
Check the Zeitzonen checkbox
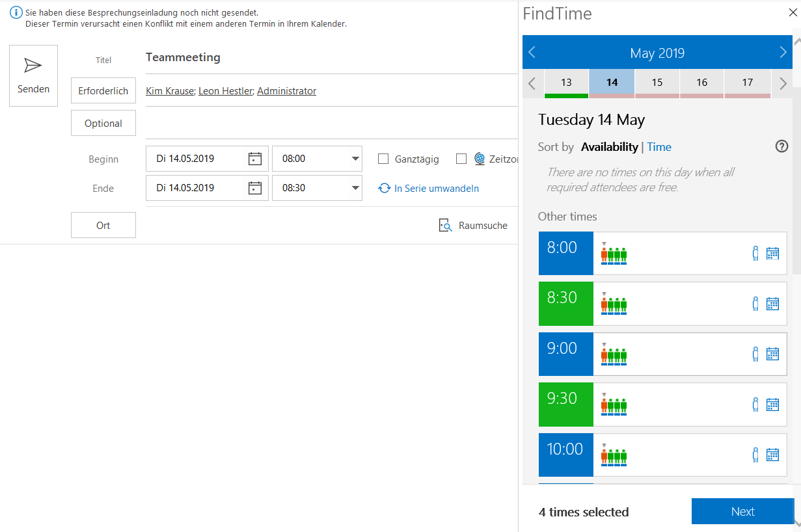point(462,159)
